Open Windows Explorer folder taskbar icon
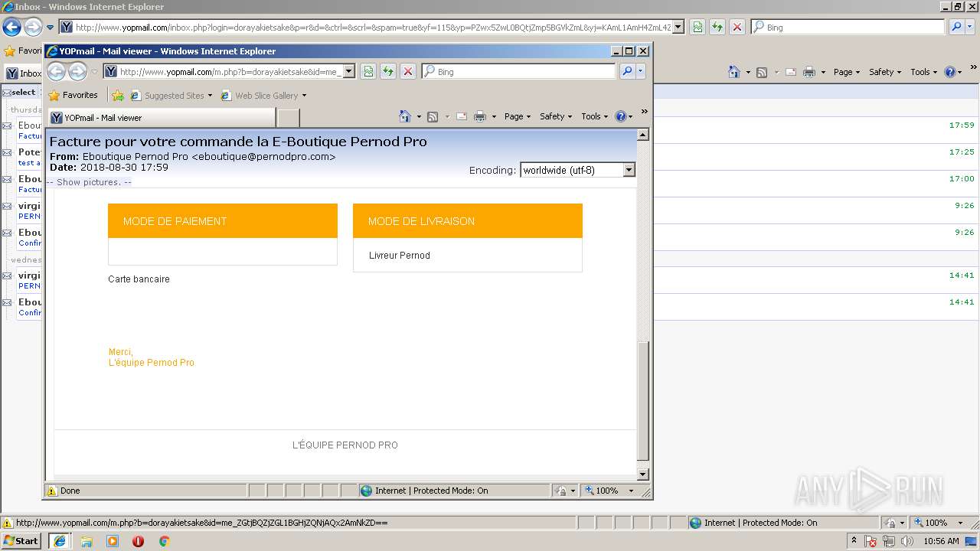The image size is (980, 551). click(87, 541)
